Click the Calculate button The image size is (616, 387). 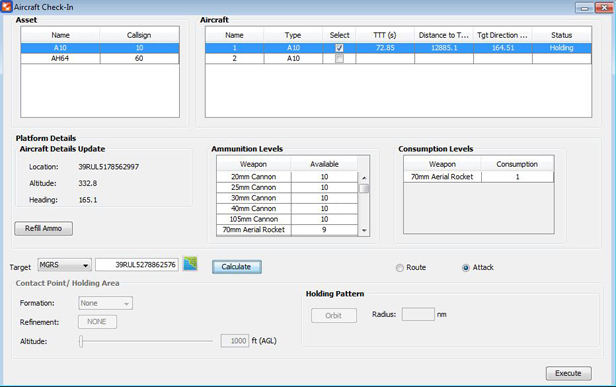tap(237, 267)
